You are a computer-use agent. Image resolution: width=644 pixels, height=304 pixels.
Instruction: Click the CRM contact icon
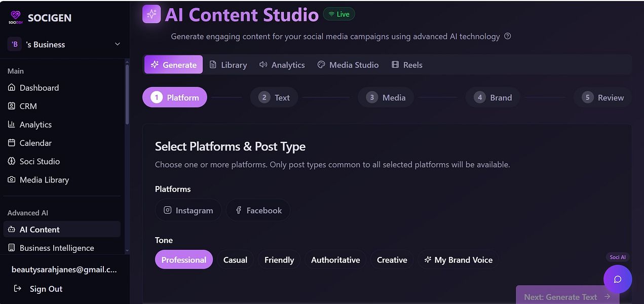12,106
